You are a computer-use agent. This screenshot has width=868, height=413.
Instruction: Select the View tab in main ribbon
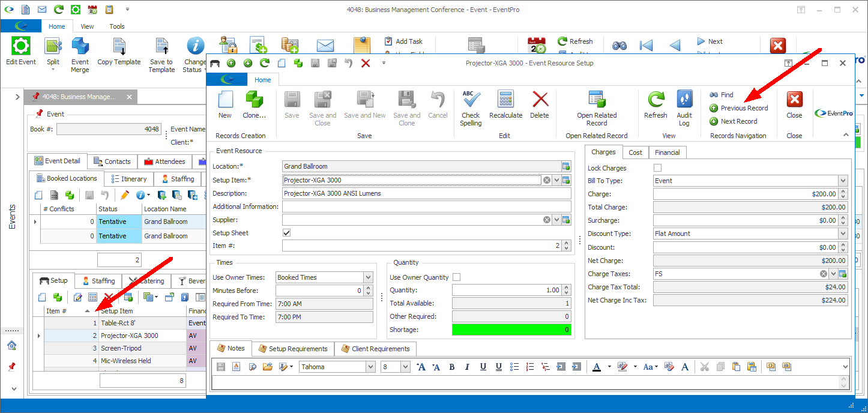click(x=87, y=26)
